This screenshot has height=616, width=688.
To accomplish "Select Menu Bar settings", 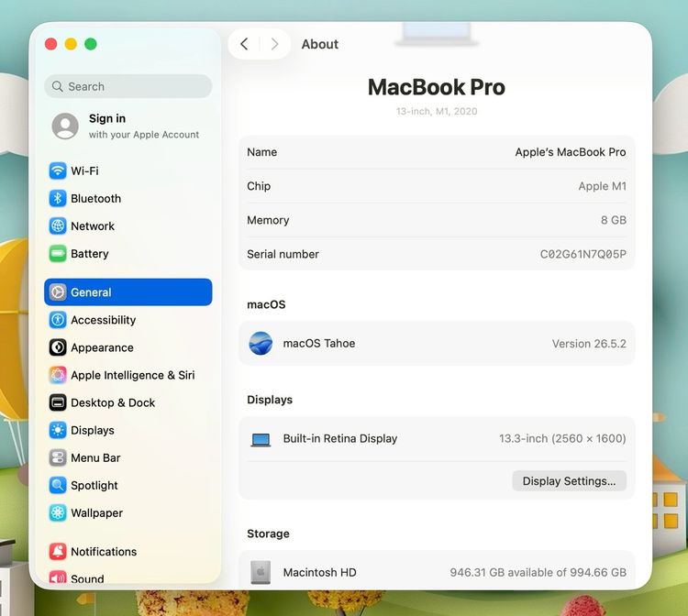I will point(128,457).
